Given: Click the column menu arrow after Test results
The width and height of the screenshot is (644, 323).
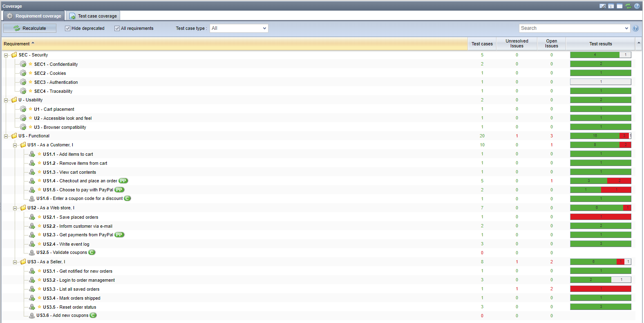Looking at the screenshot, I should point(639,43).
